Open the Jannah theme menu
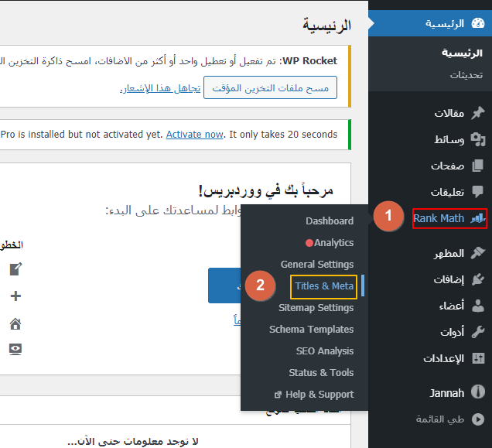 [447, 393]
